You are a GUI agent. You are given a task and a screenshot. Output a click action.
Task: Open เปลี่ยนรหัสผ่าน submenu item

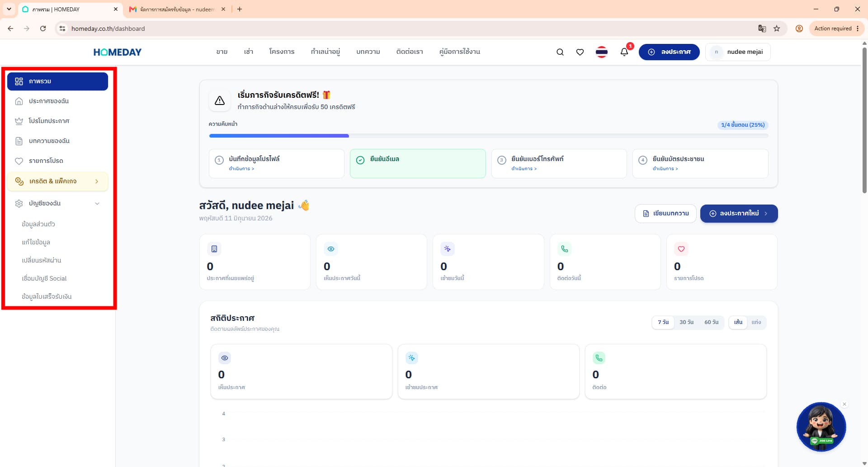(x=42, y=260)
